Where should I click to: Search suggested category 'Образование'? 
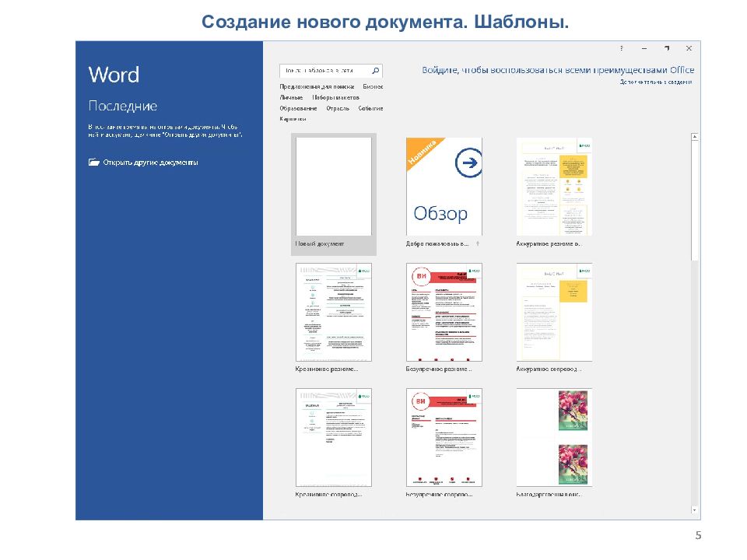click(298, 109)
